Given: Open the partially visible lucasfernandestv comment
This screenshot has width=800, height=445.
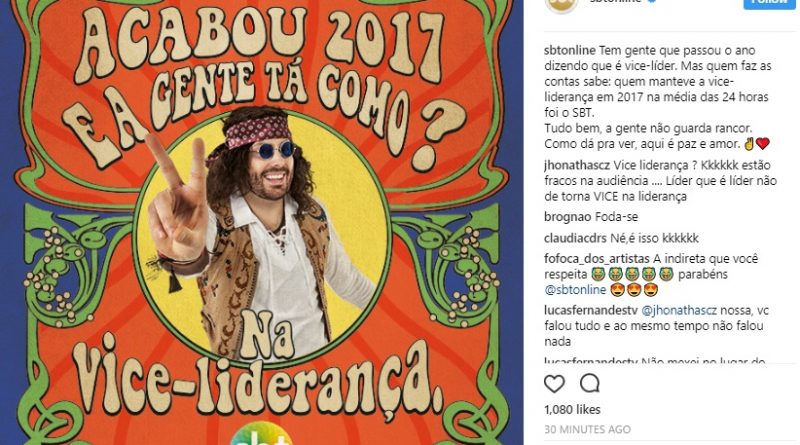Looking at the screenshot, I should [654, 361].
